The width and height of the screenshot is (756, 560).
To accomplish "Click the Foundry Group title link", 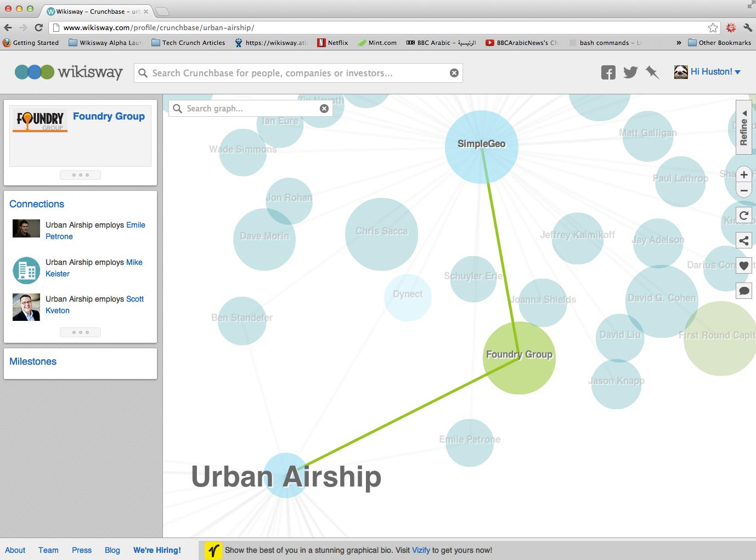I will (x=109, y=116).
